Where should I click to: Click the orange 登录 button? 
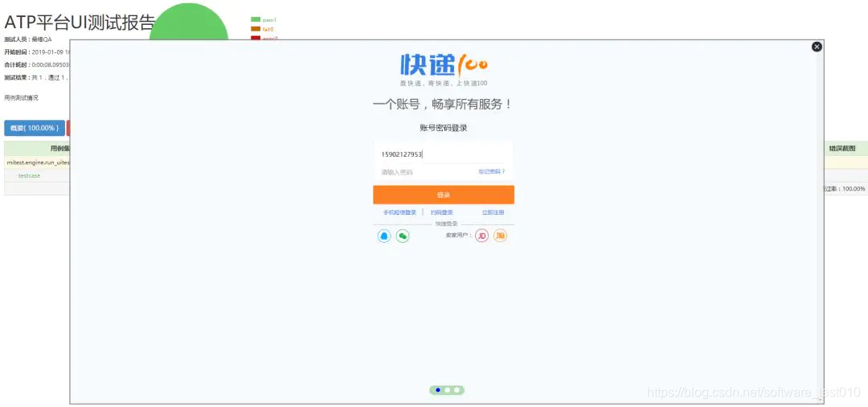(x=444, y=195)
